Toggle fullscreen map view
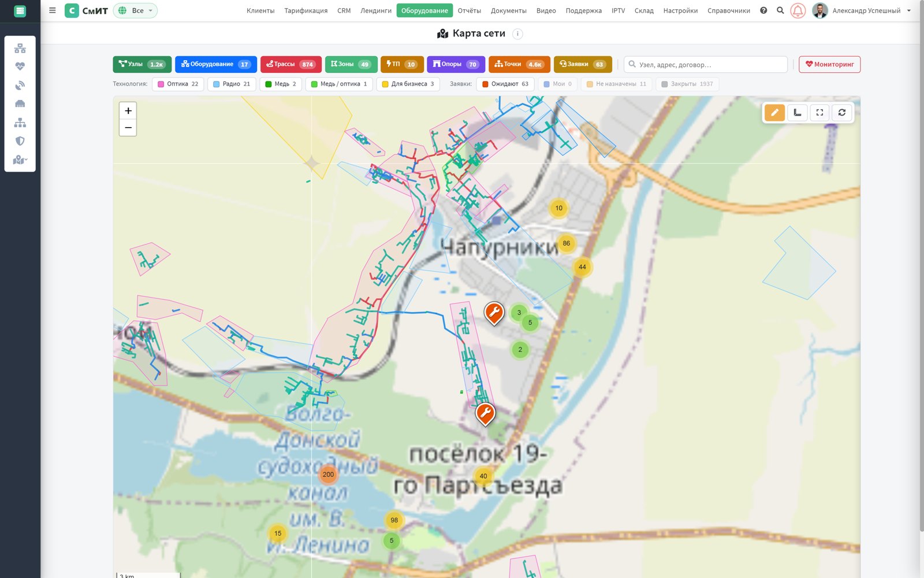 (819, 112)
